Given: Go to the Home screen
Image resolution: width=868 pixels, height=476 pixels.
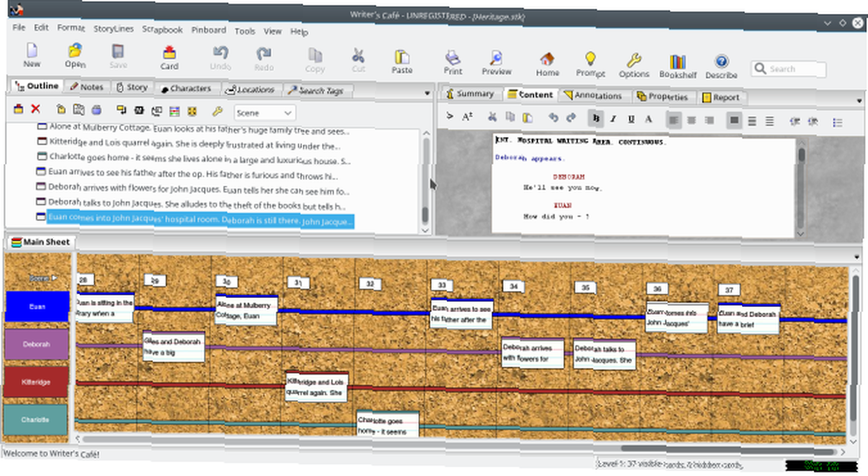Looking at the screenshot, I should tap(547, 64).
